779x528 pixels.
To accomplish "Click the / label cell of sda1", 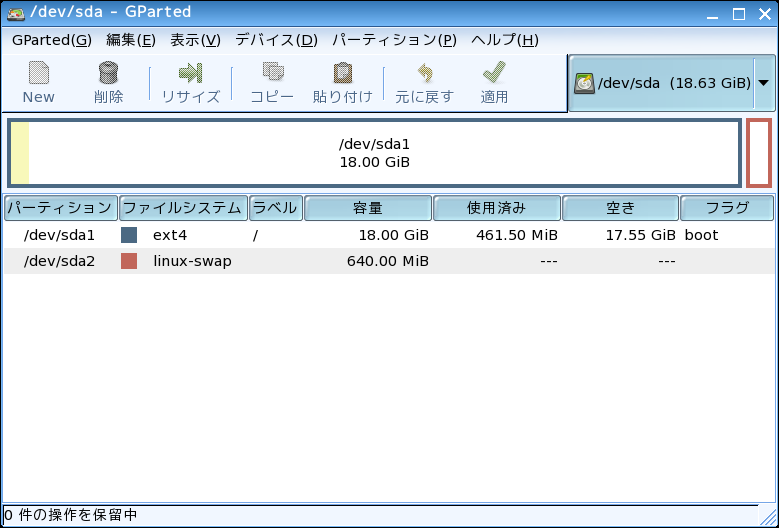I will click(x=255, y=235).
